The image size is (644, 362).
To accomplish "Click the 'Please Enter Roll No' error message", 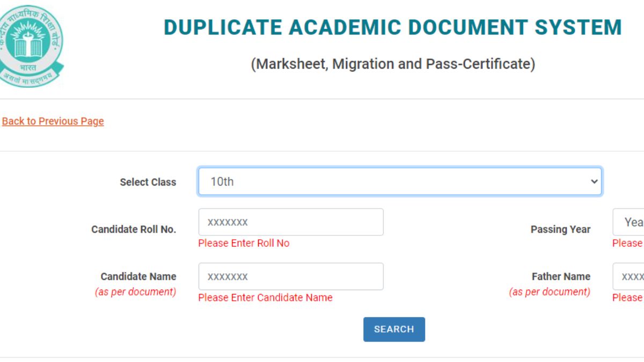I will pos(244,243).
